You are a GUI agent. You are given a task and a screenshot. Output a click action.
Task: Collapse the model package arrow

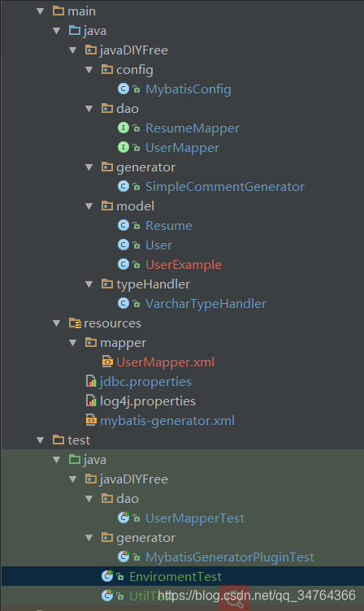[x=89, y=206]
